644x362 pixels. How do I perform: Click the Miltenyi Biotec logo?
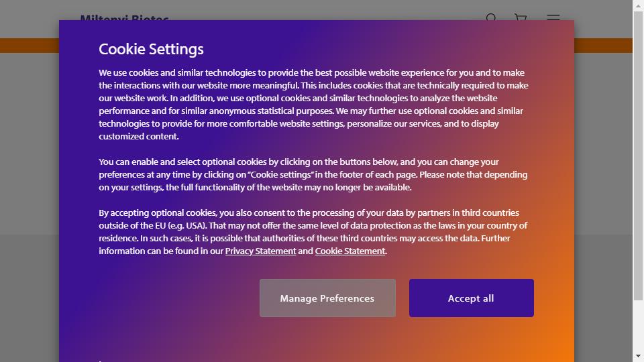click(x=124, y=17)
